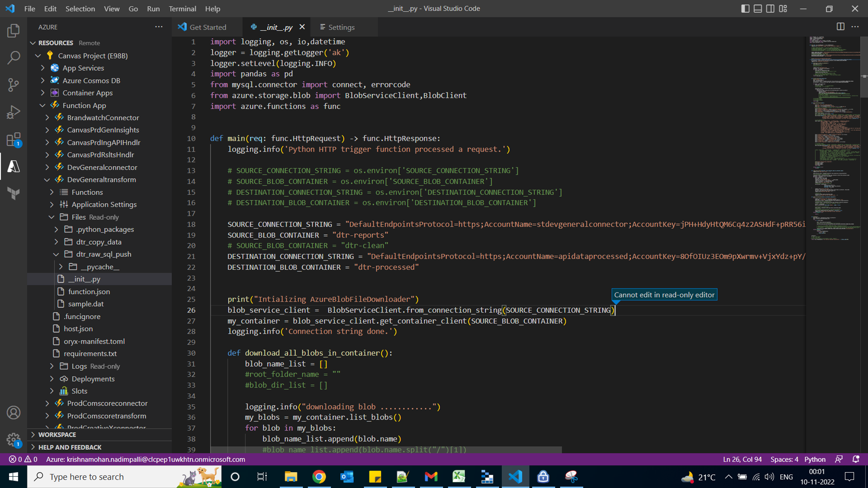Toggle the Secondary Side Bar layout icon
868x488 pixels.
(x=770, y=8)
